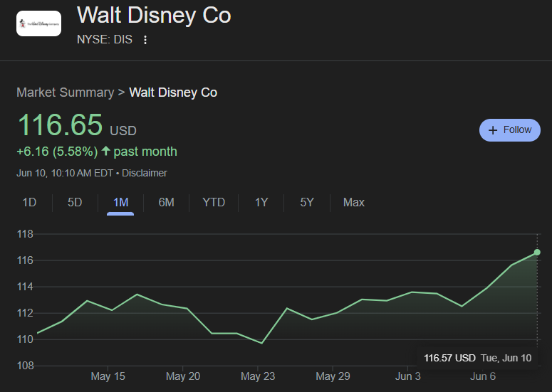The height and width of the screenshot is (392, 552).
Task: Click the NYSE: DIS ticker text
Action: 105,39
